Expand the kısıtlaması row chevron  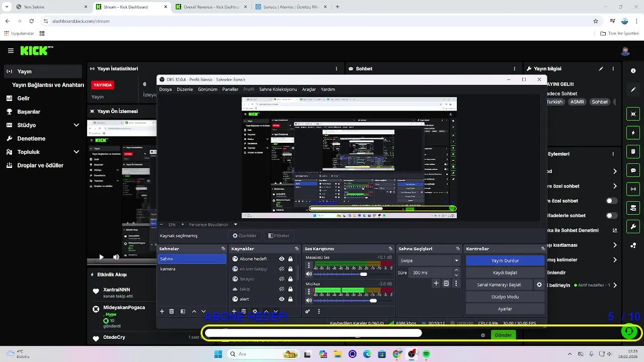point(615,245)
